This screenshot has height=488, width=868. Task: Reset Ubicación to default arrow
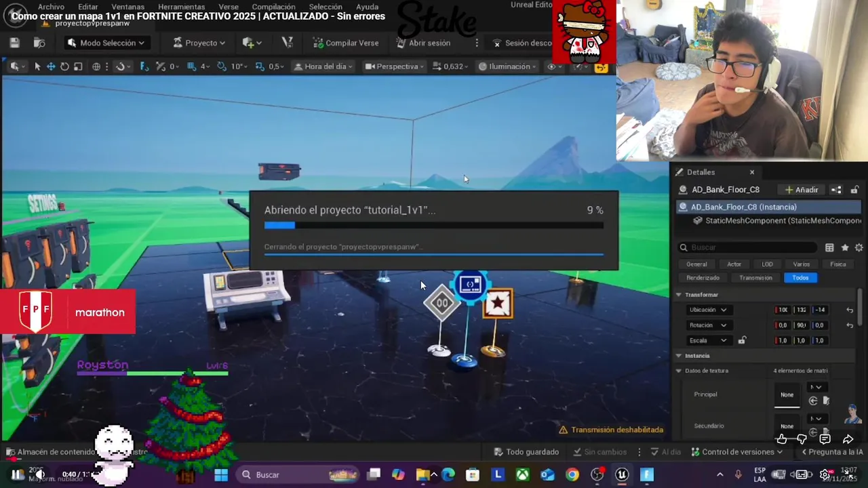(850, 310)
